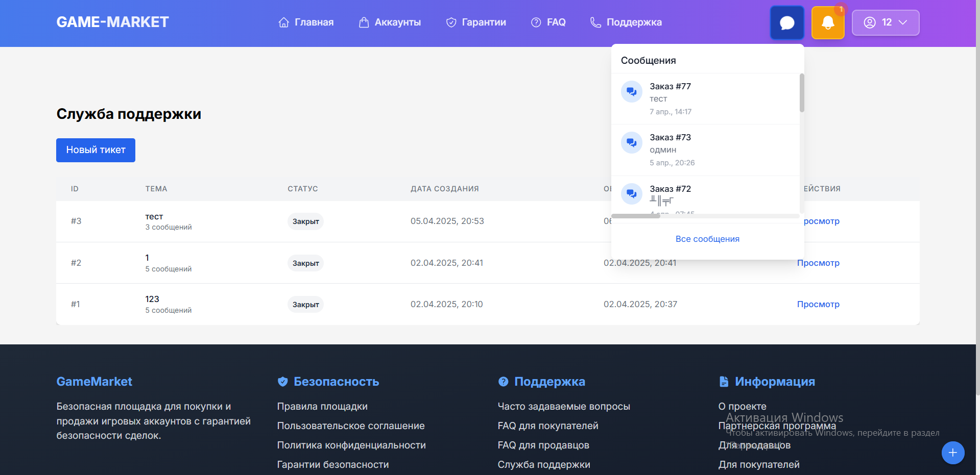980x475 pixels.
Task: Click the shield check icon beside Безопасность
Action: pos(282,382)
